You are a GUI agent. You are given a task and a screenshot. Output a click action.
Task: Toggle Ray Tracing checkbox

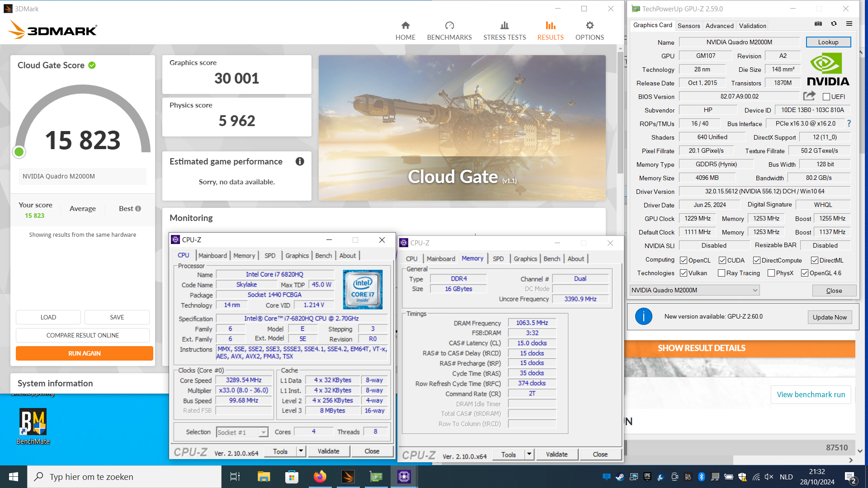pyautogui.click(x=722, y=273)
